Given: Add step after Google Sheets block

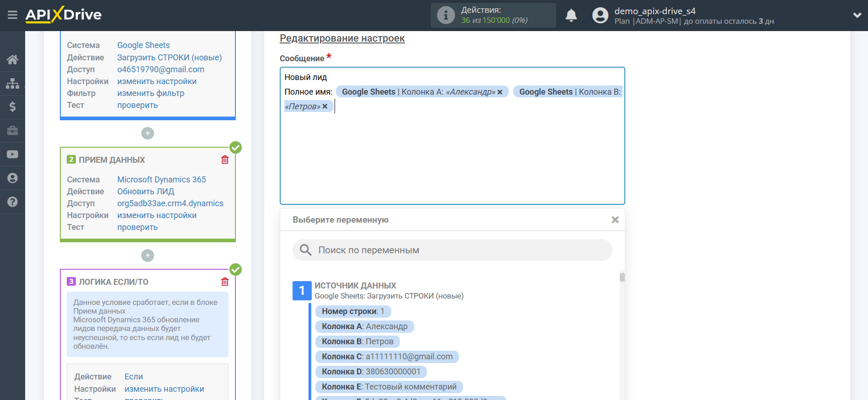Looking at the screenshot, I should click(148, 133).
